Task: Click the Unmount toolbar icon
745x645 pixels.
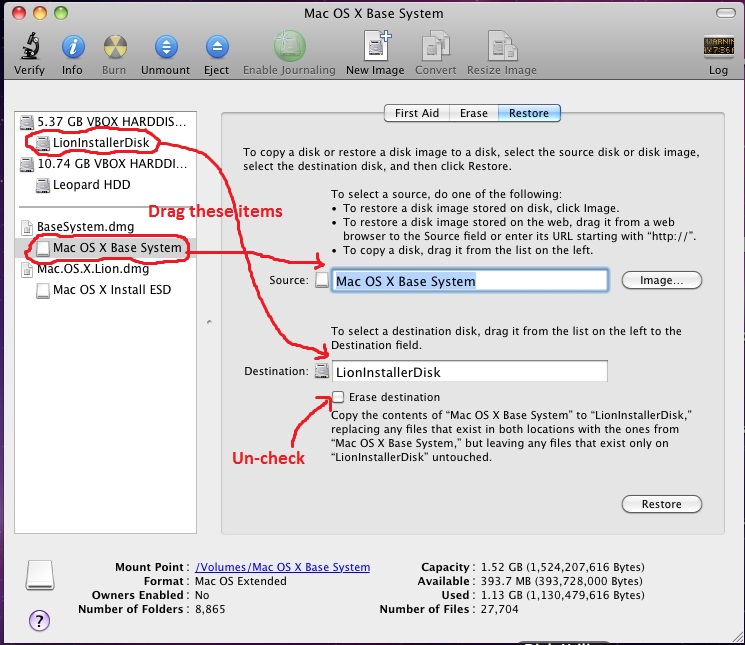Action: 166,47
